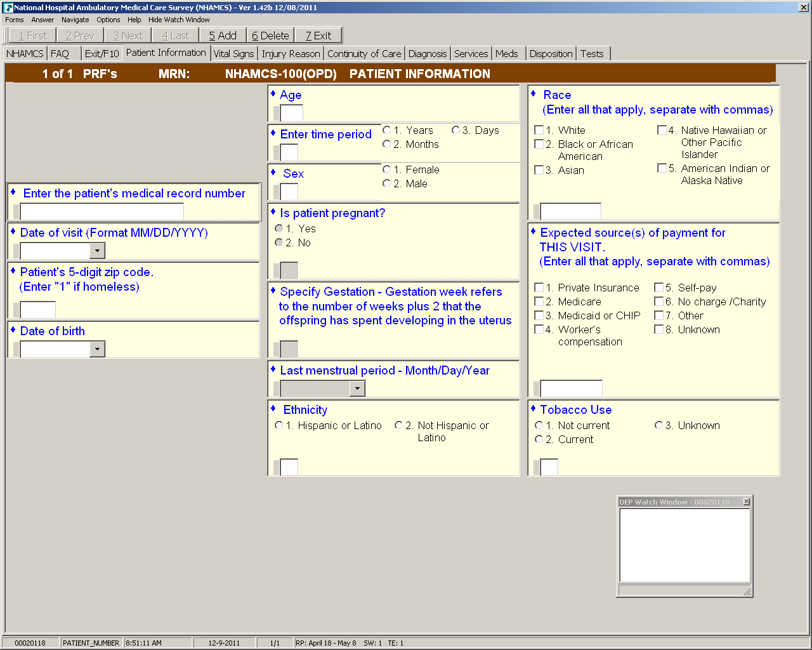The height and width of the screenshot is (650, 812).
Task: Select Current tobacco use
Action: pyautogui.click(x=539, y=439)
